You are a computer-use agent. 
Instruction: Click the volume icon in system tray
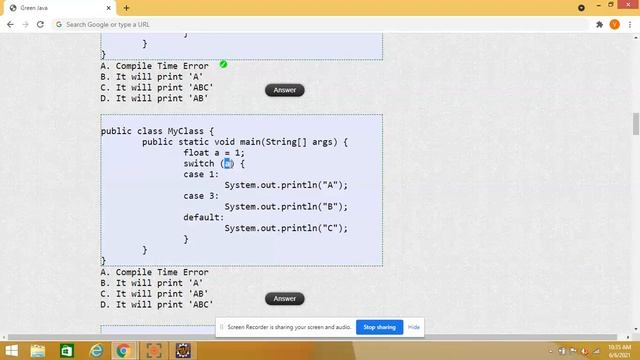pyautogui.click(x=584, y=351)
